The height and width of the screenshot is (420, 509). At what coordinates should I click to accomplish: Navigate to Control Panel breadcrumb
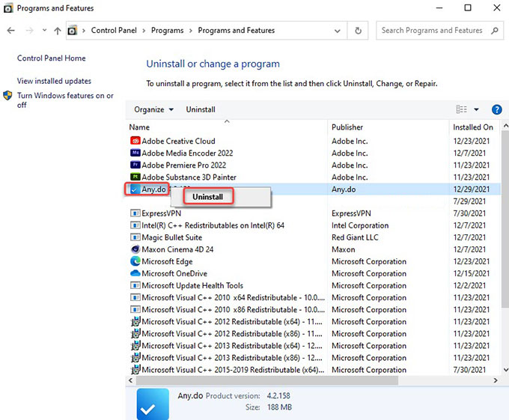pyautogui.click(x=114, y=31)
